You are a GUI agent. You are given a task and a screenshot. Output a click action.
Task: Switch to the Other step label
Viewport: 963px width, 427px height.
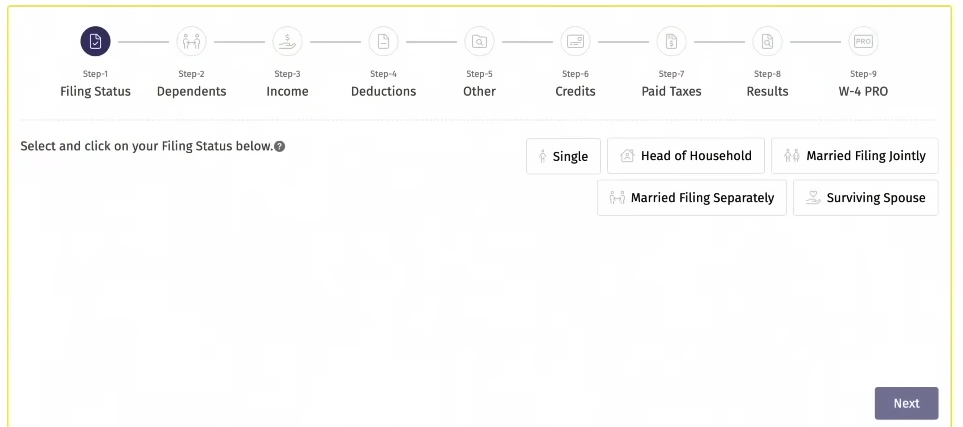coord(479,92)
